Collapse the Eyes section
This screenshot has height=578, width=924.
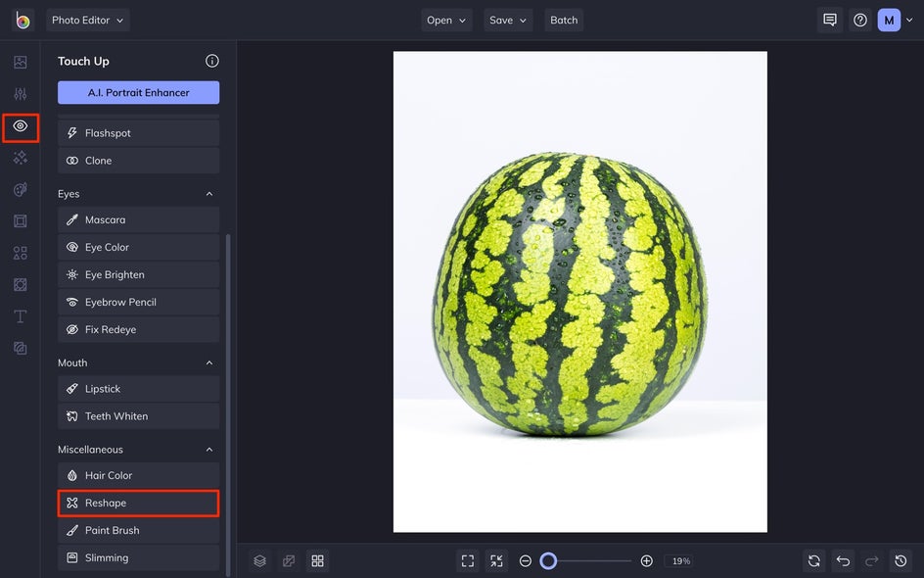click(x=209, y=194)
